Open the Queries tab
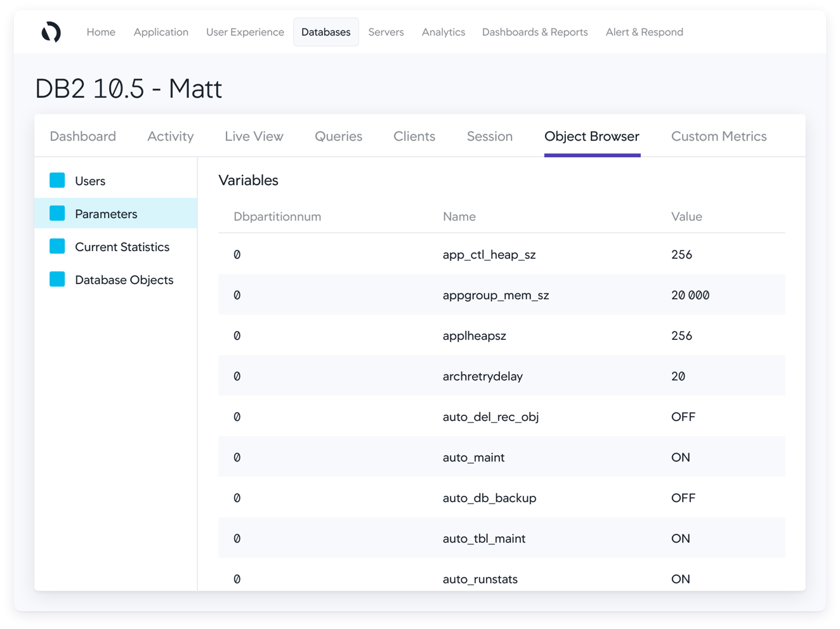 (x=338, y=136)
